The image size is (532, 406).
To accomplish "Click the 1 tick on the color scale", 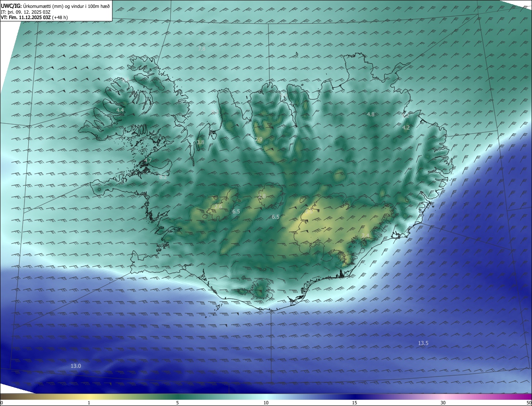I will pyautogui.click(x=89, y=403).
